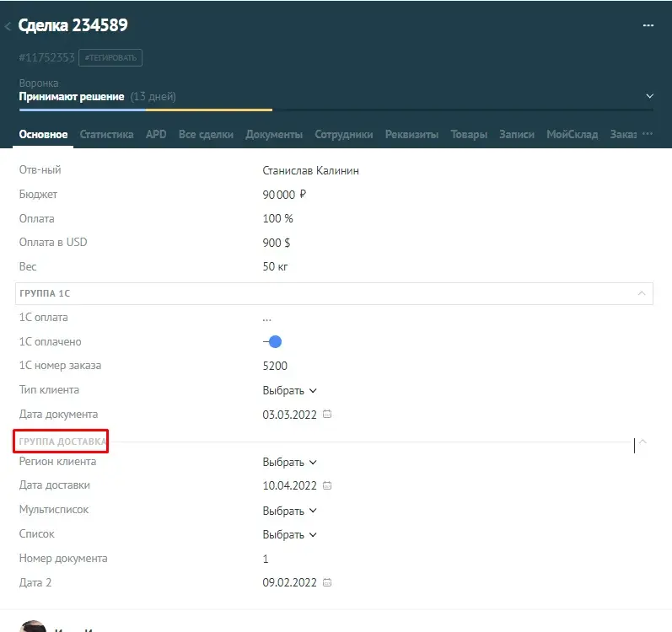Open the calendar icon for Дата документа

(x=327, y=414)
